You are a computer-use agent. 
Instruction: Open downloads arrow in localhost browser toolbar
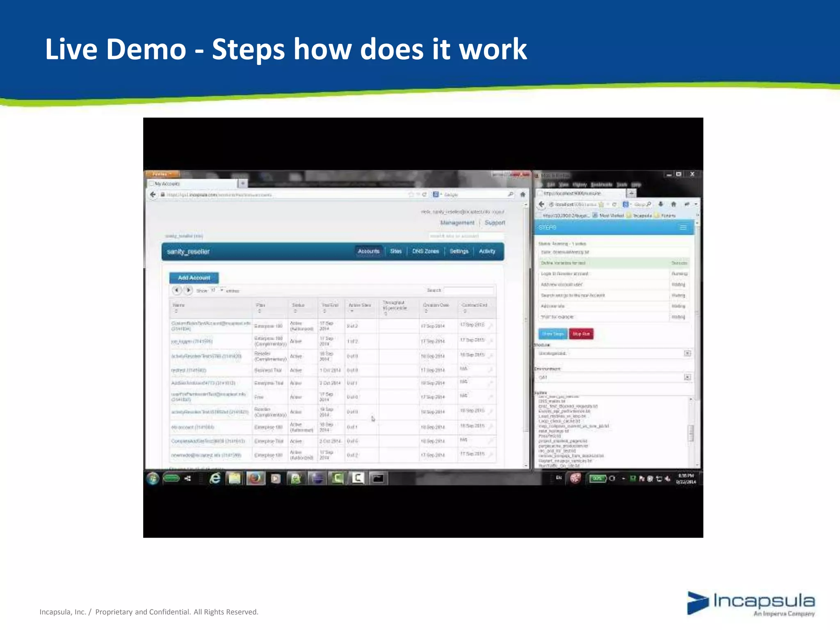point(661,204)
